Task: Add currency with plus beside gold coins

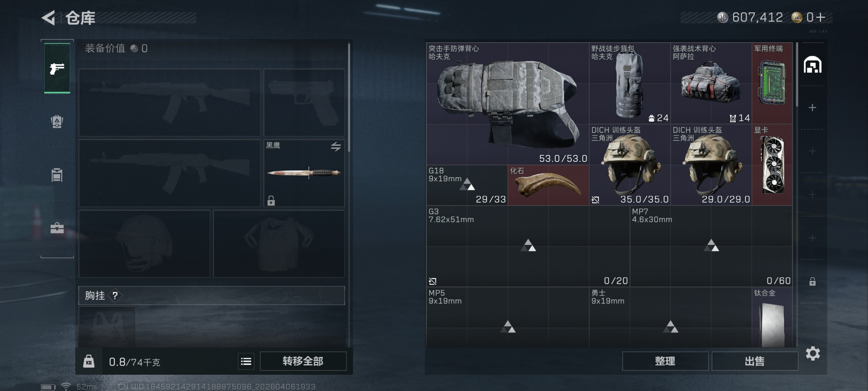Action: point(821,17)
